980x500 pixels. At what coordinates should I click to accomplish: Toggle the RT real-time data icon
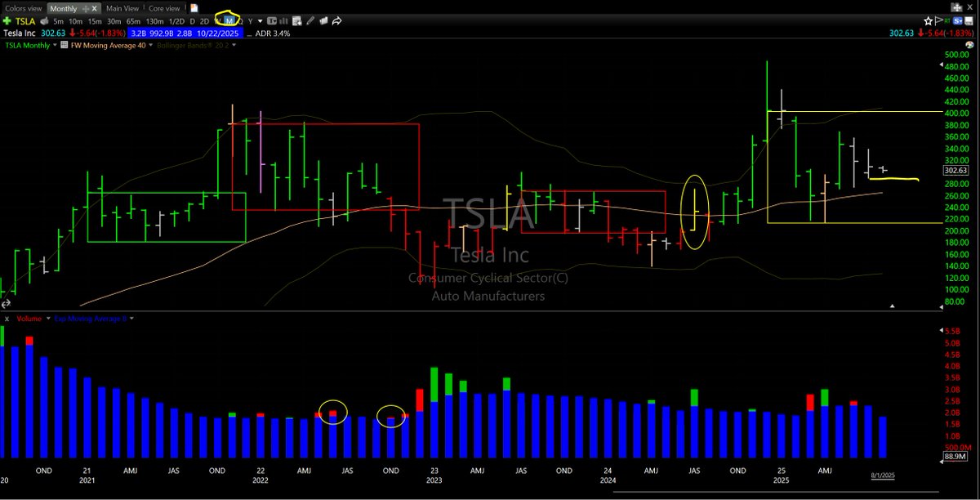(x=947, y=21)
